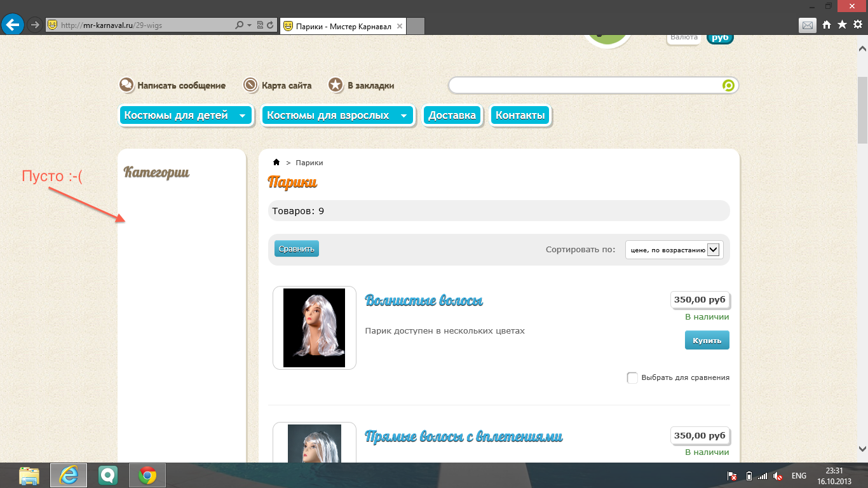Image resolution: width=868 pixels, height=488 pixels.
Task: Open the Волнистые волосы wig thumbnail
Action: (x=315, y=328)
